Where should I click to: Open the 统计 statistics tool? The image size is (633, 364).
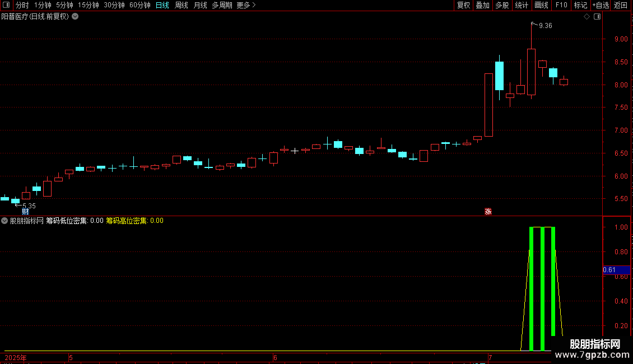521,5
